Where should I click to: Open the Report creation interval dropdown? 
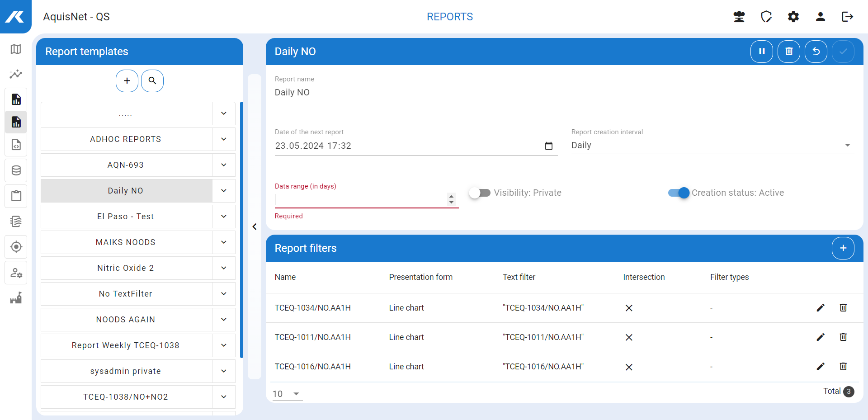pyautogui.click(x=712, y=146)
